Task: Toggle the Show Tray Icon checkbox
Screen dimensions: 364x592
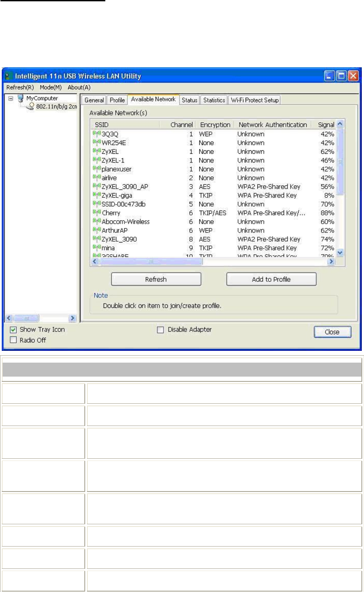Action: (x=13, y=330)
